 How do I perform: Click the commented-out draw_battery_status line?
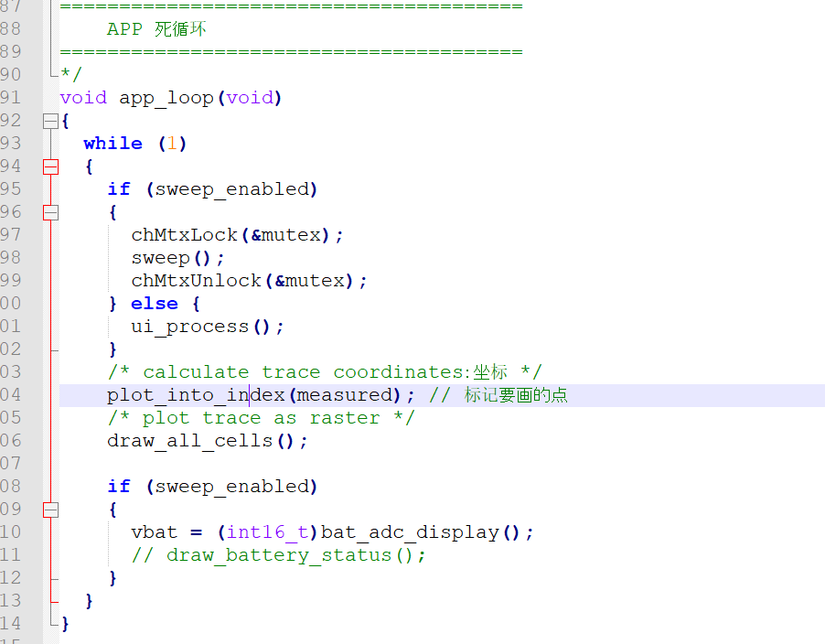pyautogui.click(x=278, y=555)
